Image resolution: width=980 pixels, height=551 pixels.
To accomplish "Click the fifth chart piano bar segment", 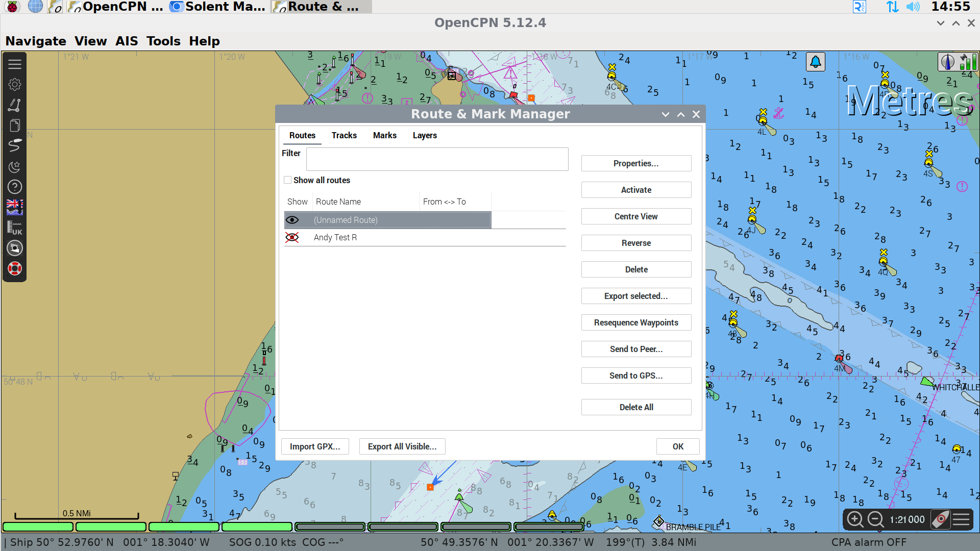I will coord(330,527).
